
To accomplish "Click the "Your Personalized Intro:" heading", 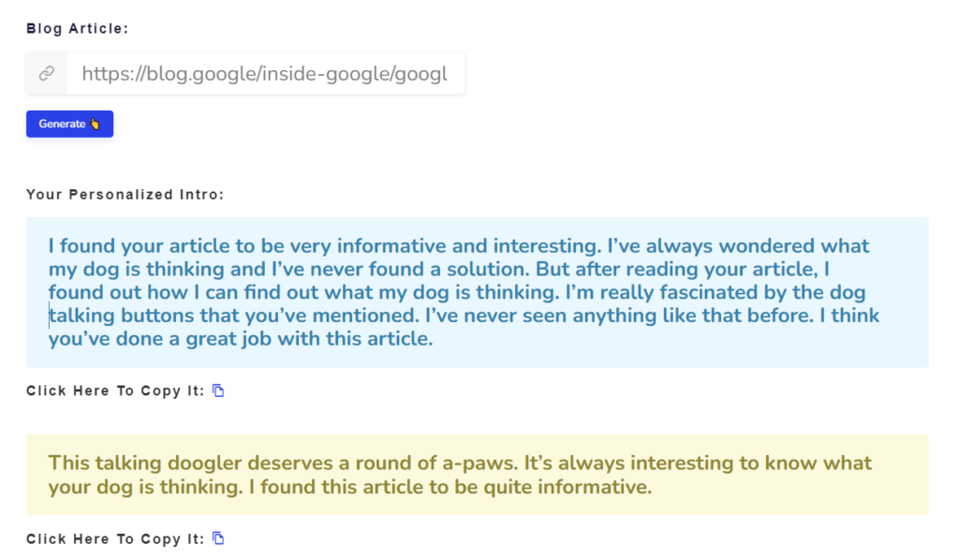I will click(125, 195).
